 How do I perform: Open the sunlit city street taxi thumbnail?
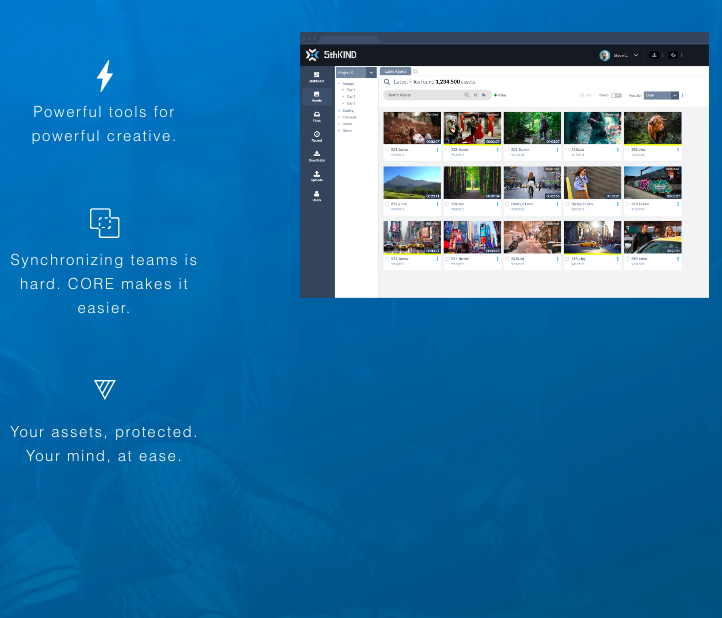click(592, 237)
